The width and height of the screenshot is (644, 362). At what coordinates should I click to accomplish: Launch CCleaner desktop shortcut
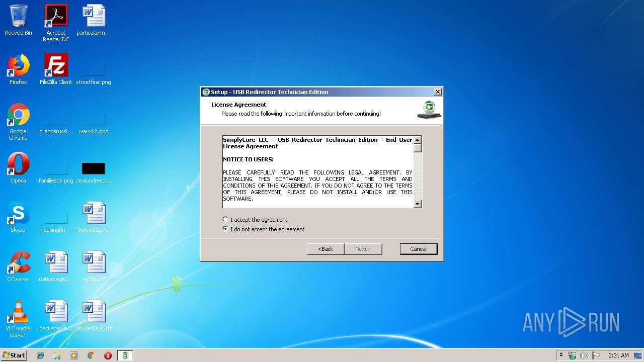point(18,266)
